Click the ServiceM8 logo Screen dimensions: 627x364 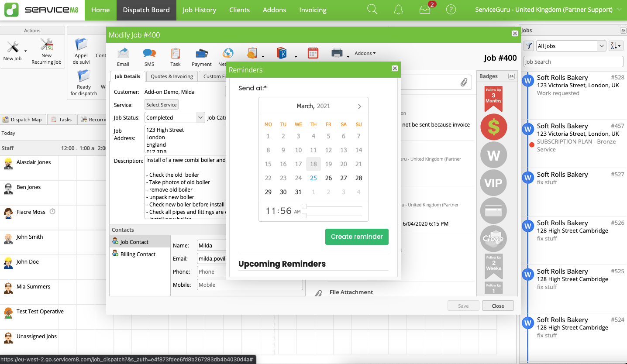pos(41,10)
